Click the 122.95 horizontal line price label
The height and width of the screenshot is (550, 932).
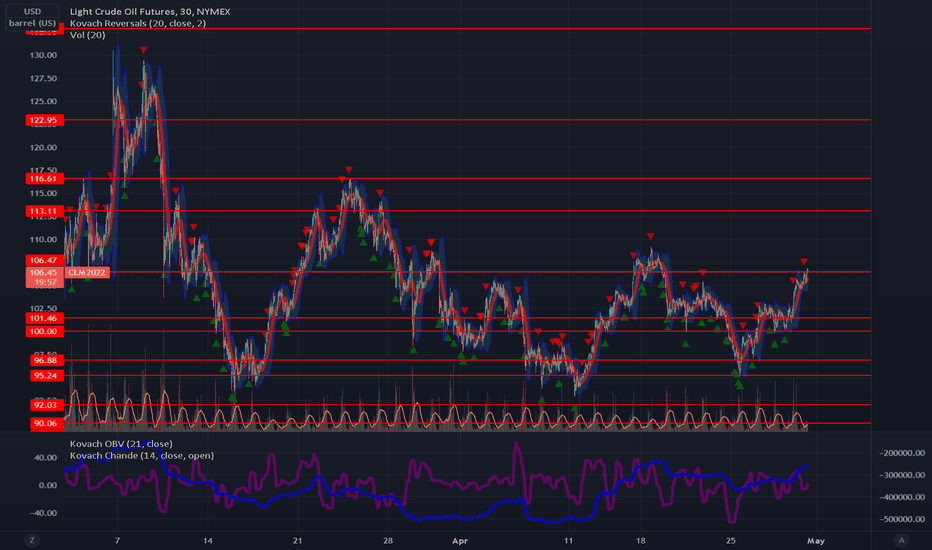coord(44,120)
